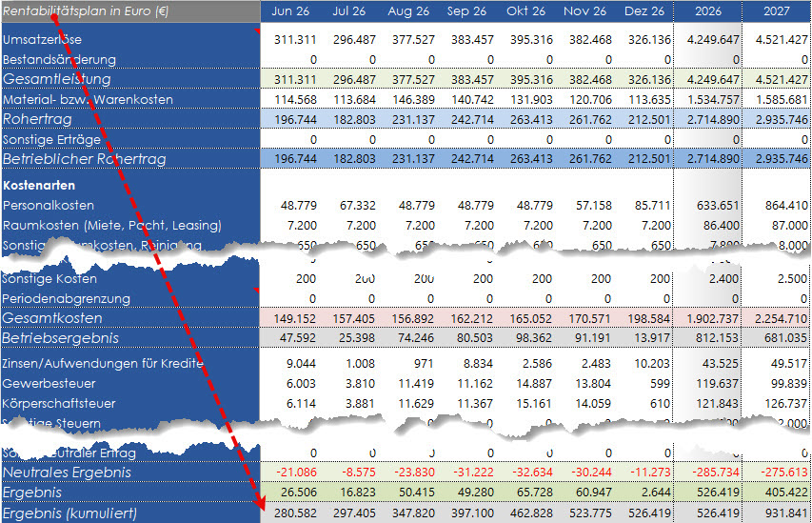Click the Raumkosten (Miete, Pacht, Leasing) label

pos(112,226)
